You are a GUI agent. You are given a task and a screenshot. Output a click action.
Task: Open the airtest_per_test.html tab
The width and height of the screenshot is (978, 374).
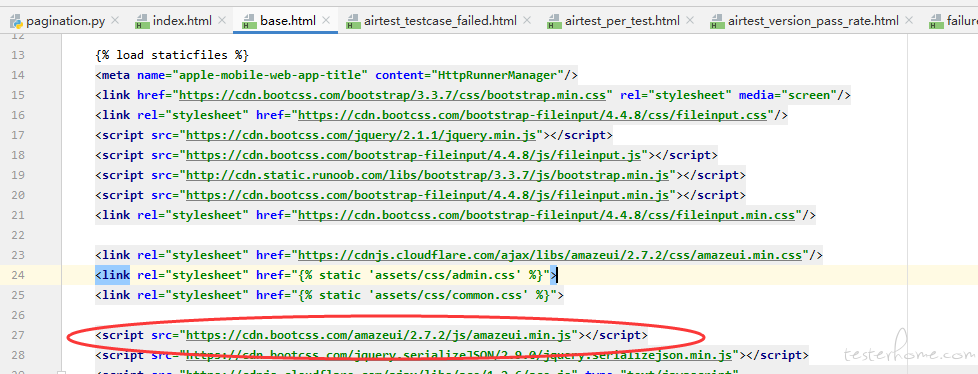coord(622,21)
